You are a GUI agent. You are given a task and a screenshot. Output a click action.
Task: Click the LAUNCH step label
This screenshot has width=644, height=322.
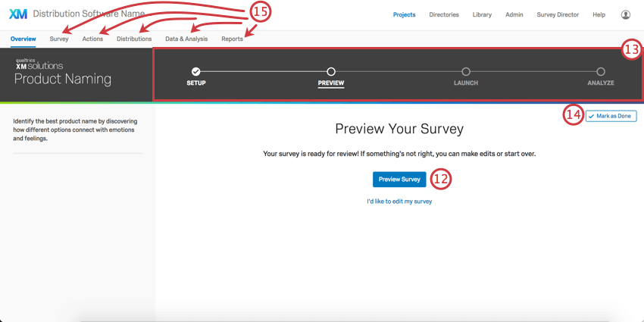pos(466,83)
